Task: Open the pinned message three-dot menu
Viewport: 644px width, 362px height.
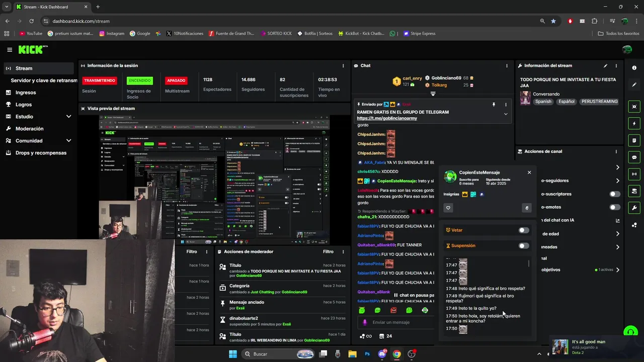Action: (506, 104)
